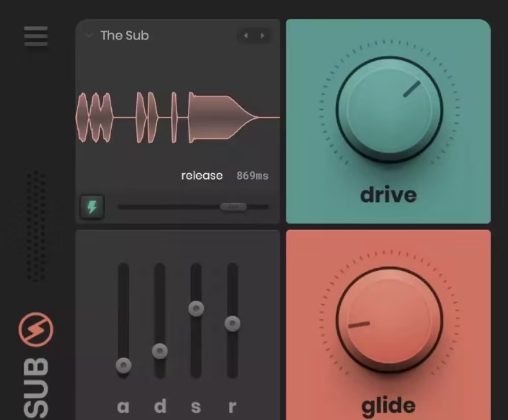
Task: Click the SUB lightning logo icon
Action: click(x=36, y=329)
